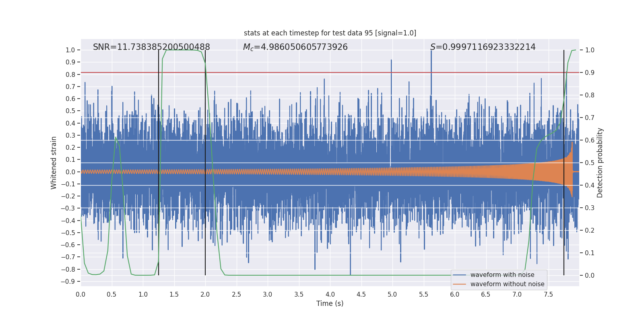
Task: Click the S=0.9997116923332214 annotation
Action: pyautogui.click(x=483, y=47)
